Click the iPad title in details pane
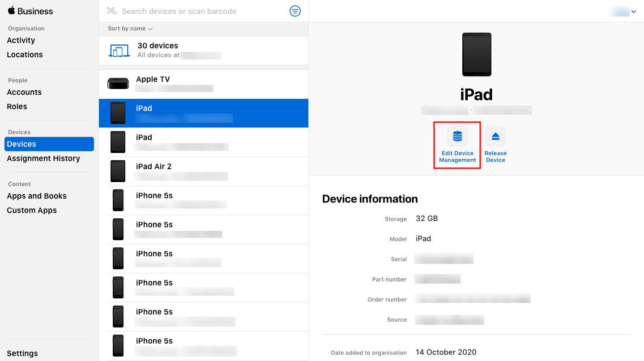This screenshot has height=361, width=644. [477, 95]
